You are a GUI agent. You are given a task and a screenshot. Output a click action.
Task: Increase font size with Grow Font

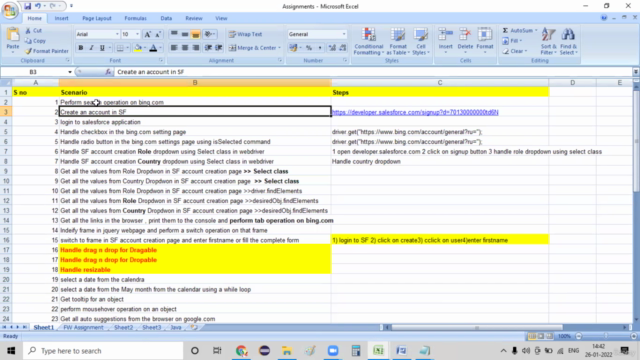147,34
